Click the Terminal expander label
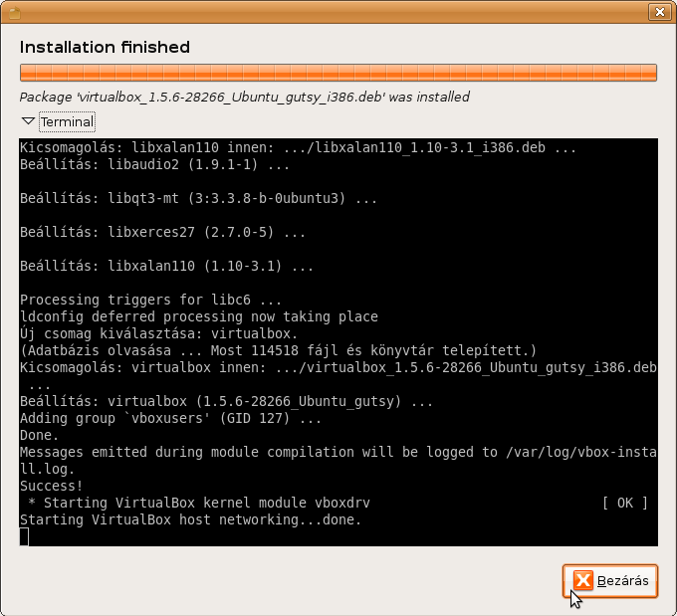677x616 pixels. click(x=67, y=121)
